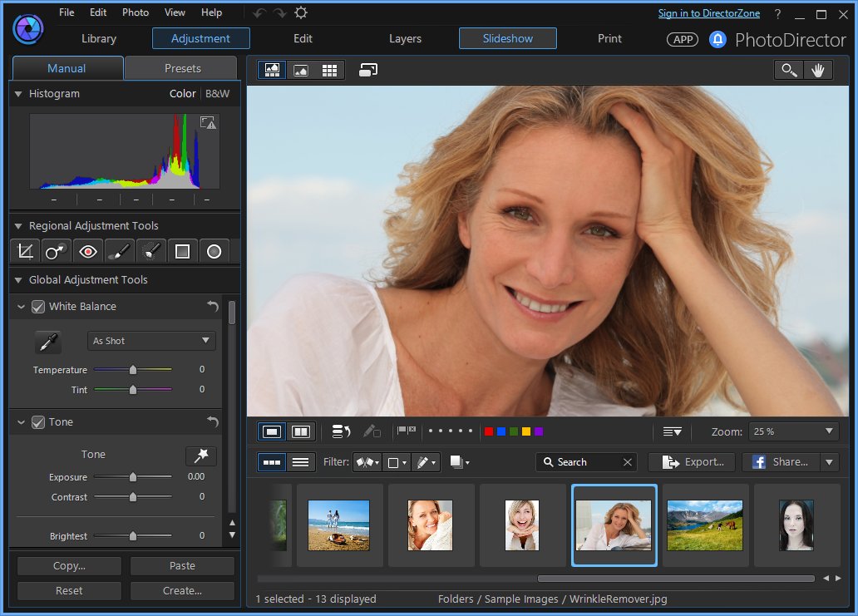This screenshot has height=616, width=858.
Task: Apply the yellow color label swatch
Action: pyautogui.click(x=525, y=431)
